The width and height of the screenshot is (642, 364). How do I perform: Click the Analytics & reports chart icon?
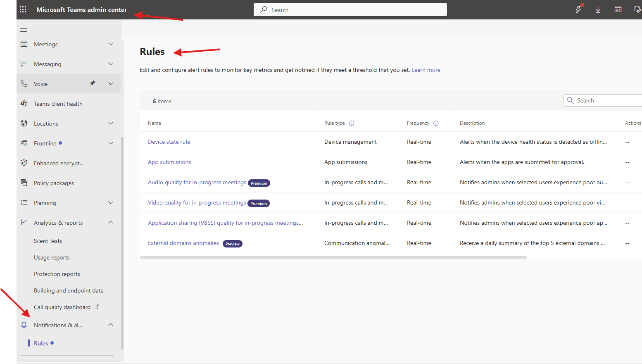24,222
